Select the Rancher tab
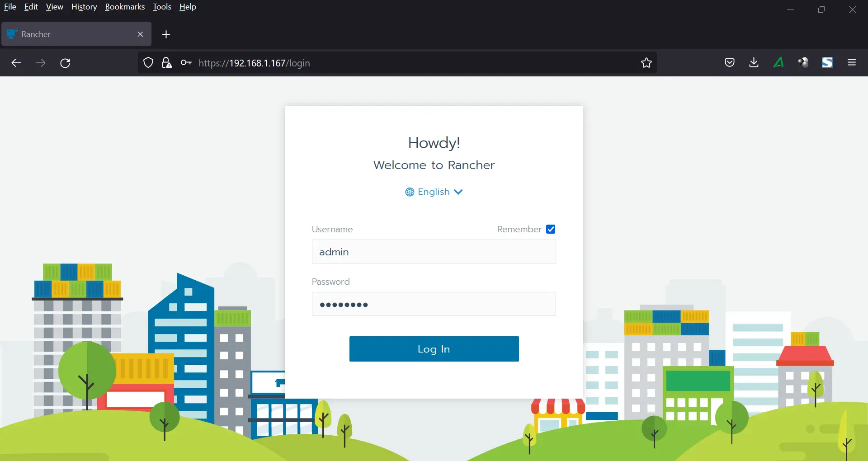Viewport: 868px width, 461px height. coord(76,34)
